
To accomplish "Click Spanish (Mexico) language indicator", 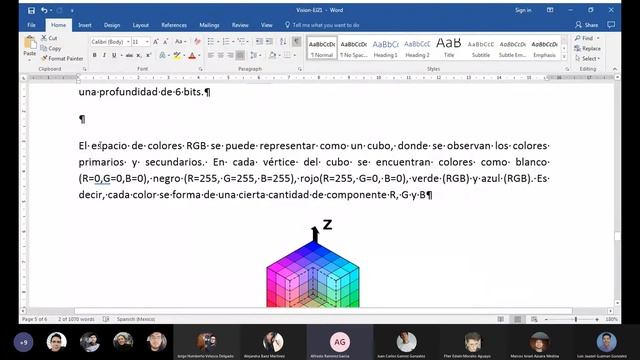I will 136,319.
